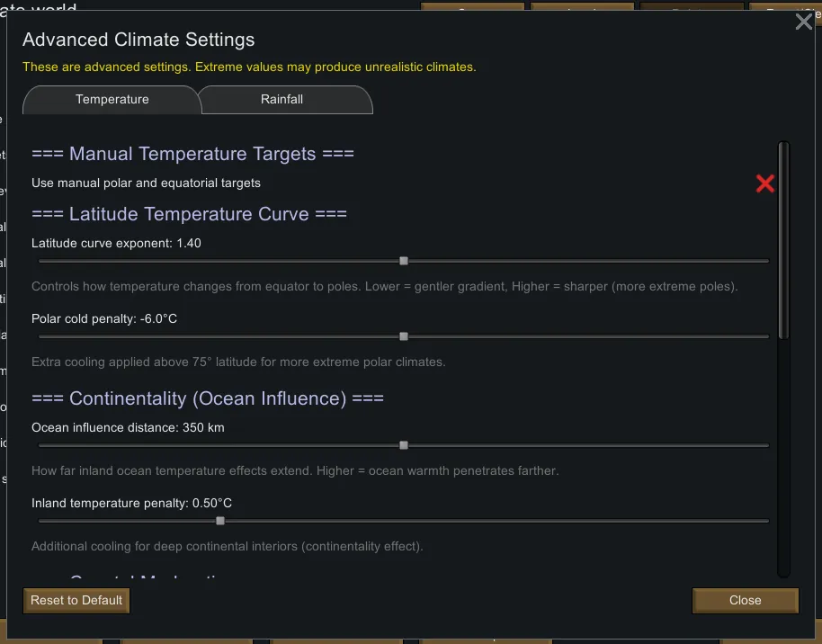Switch to the Temperature tab

pos(112,100)
